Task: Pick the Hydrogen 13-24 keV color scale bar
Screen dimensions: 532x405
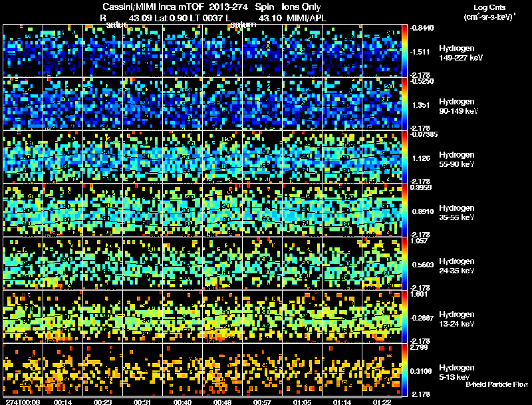Action: pyautogui.click(x=405, y=317)
